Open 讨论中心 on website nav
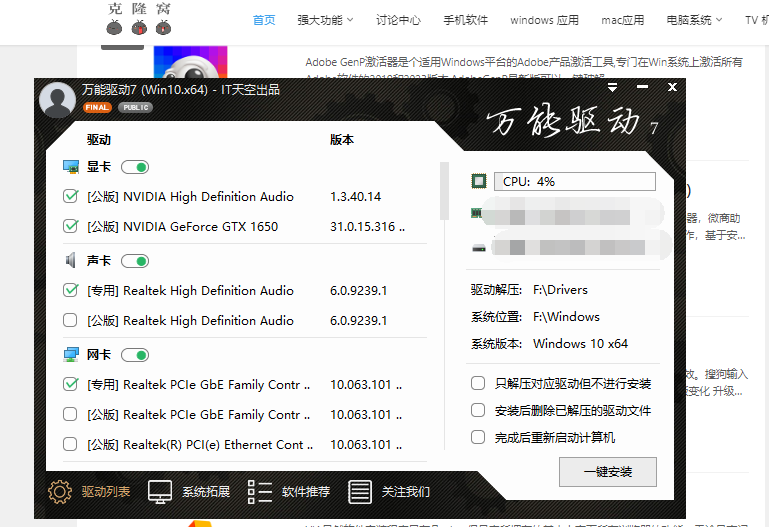Viewport: 769px width, 527px height. [398, 20]
